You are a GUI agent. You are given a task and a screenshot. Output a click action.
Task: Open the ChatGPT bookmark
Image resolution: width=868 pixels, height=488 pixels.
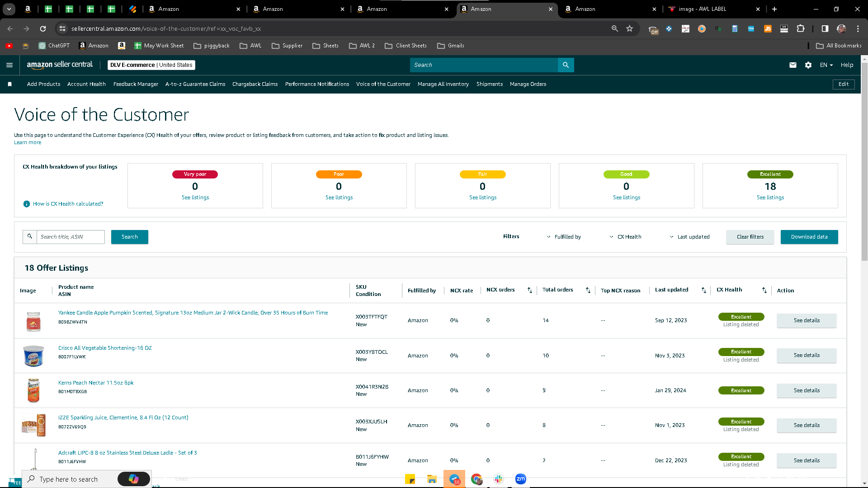(54, 46)
